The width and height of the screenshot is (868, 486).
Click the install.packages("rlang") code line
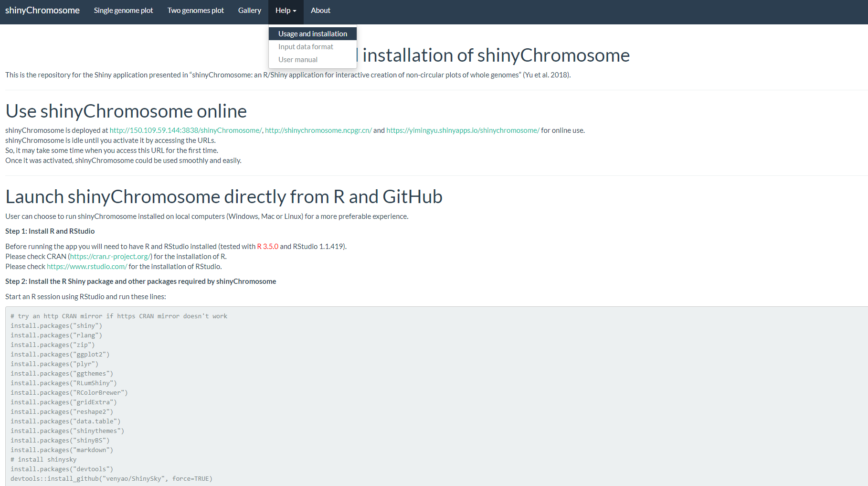tap(56, 335)
